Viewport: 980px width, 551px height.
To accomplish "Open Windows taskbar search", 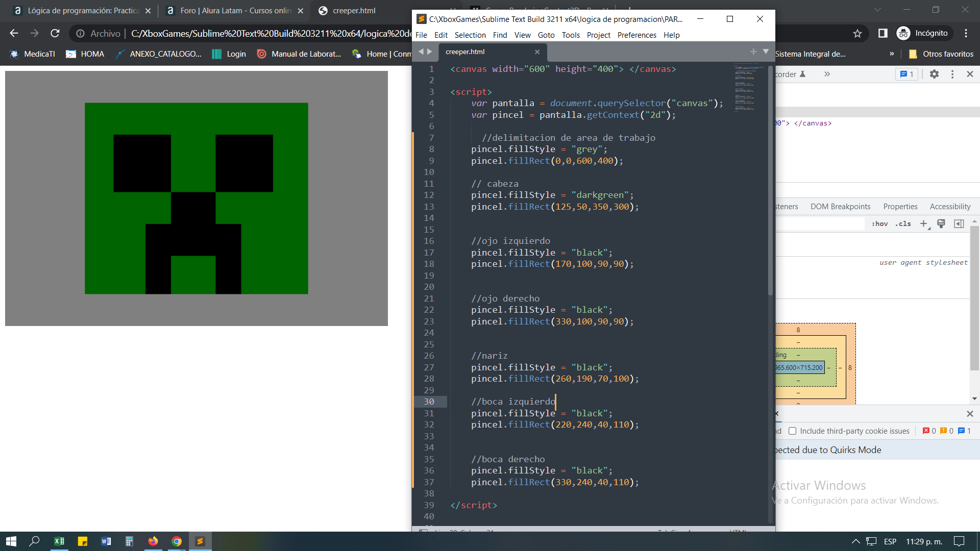I will (x=34, y=541).
